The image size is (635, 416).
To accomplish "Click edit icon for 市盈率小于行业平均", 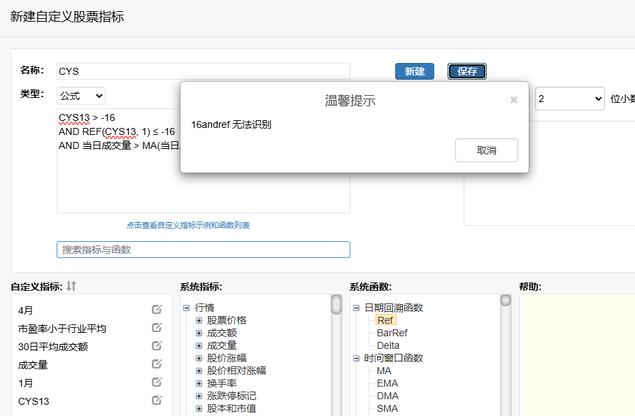I will [x=156, y=328].
